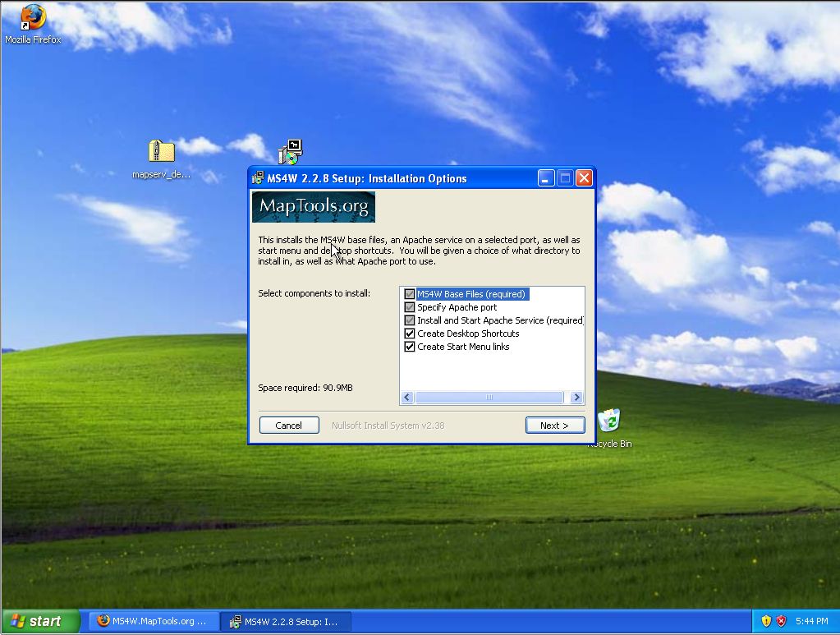Open the Recycle Bin icon
840x635 pixels.
tap(609, 421)
